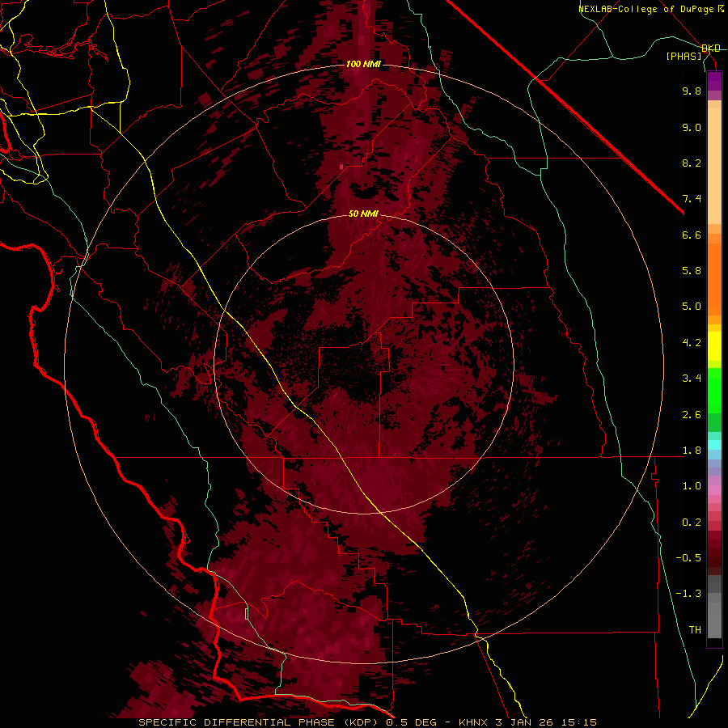
Task: Click the 50 NMI range ring label
Action: [x=363, y=214]
